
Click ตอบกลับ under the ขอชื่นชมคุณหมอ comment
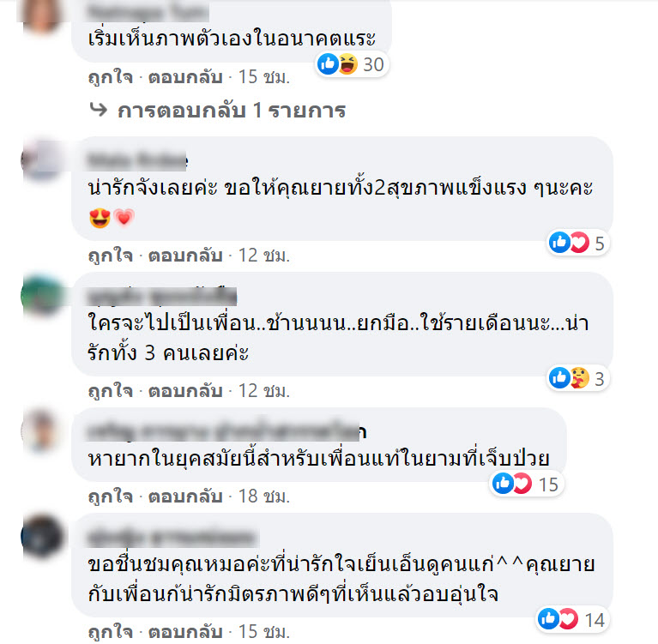185,632
